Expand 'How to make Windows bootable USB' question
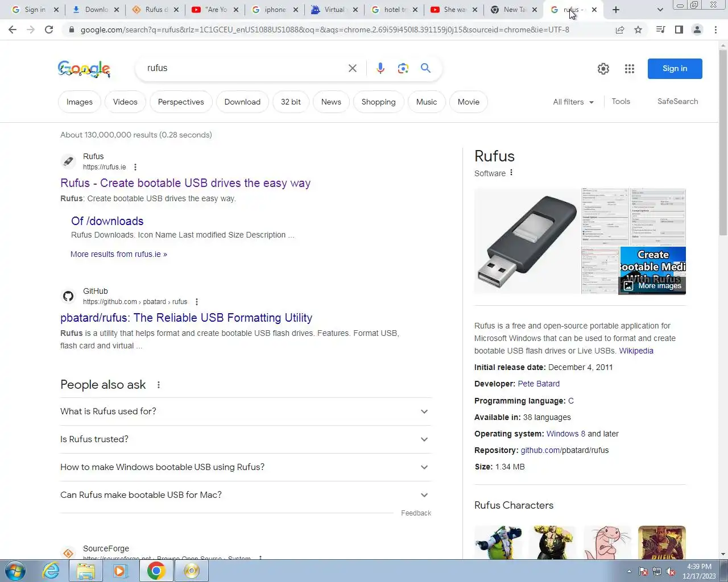The image size is (728, 582). [245, 467]
